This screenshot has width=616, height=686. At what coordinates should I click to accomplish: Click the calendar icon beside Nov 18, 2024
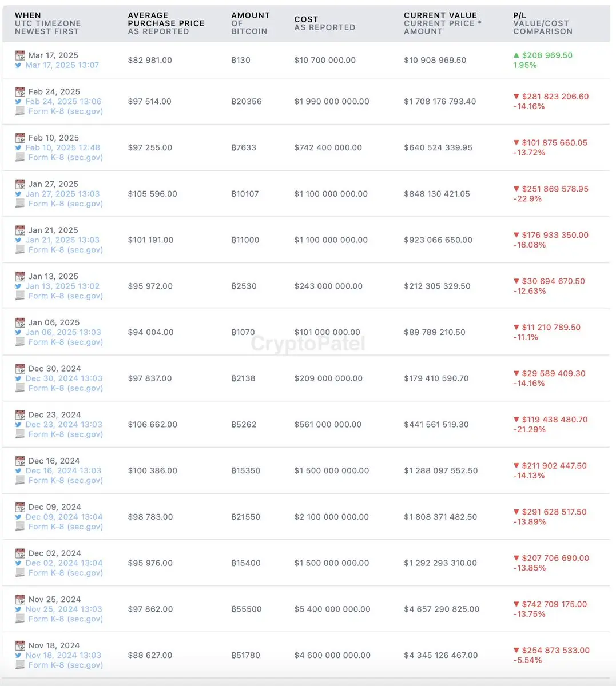[x=20, y=645]
